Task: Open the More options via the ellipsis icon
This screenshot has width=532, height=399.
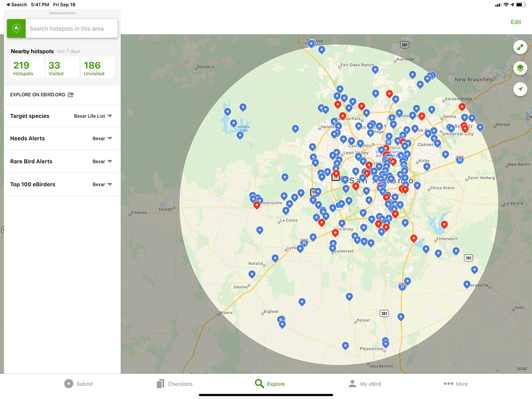Action: click(448, 384)
